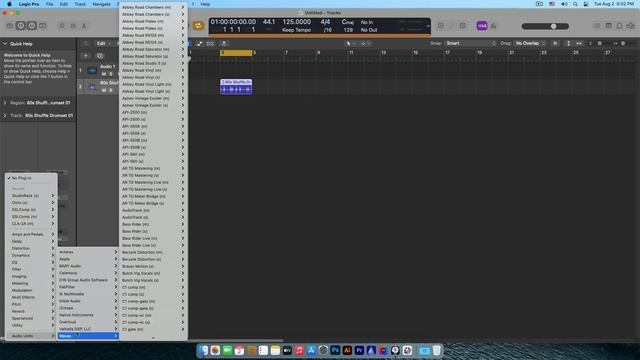This screenshot has height=360, width=640.
Task: Open Smart Controls button
Action: (62, 26)
